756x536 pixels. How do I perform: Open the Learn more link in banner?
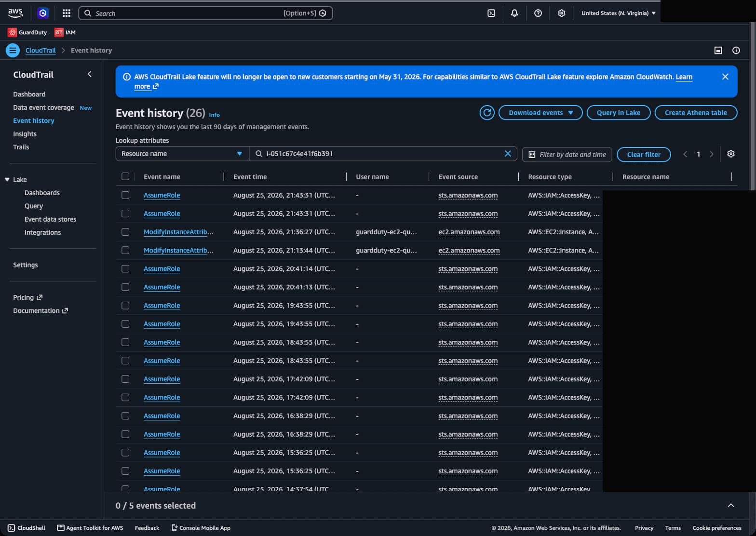(x=684, y=77)
